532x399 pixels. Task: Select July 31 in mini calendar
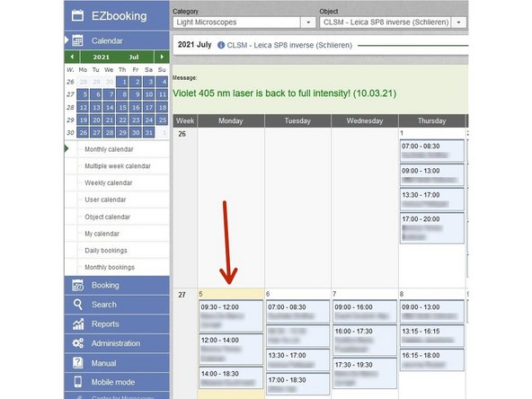[x=148, y=132]
